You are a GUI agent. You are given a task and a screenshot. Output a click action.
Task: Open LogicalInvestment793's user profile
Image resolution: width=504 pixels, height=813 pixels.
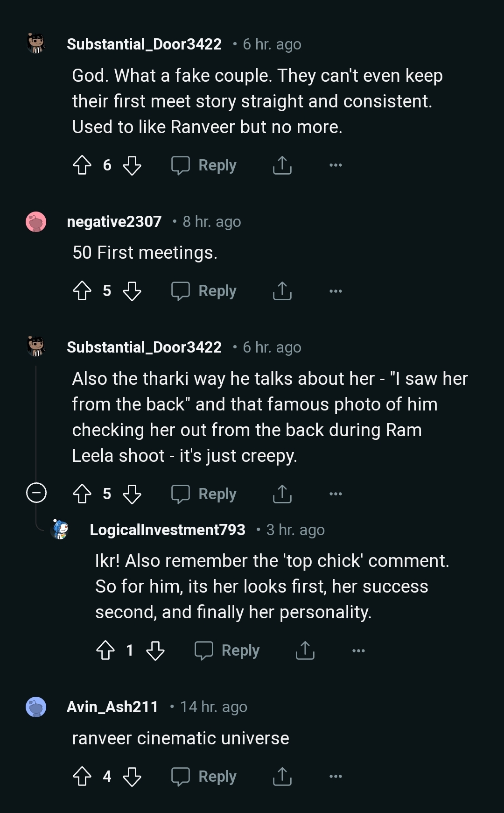point(168,530)
